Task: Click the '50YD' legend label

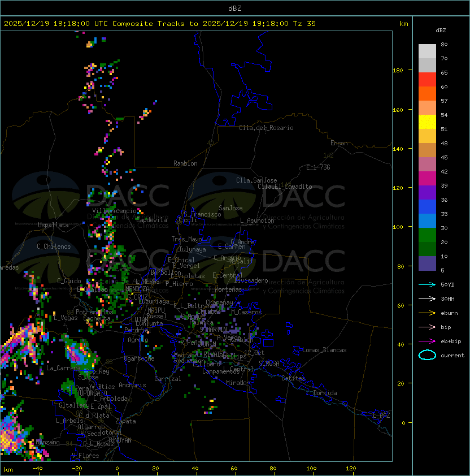Action: 447,285
